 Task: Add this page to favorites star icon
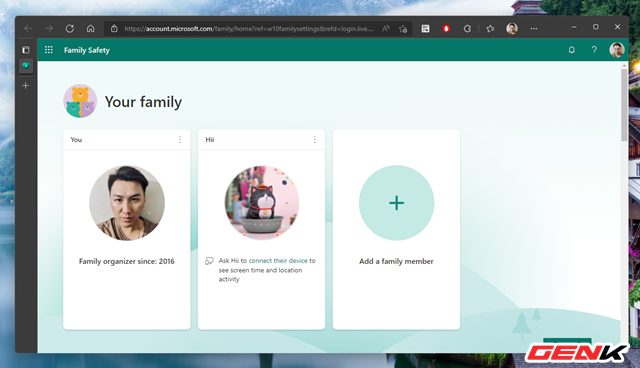point(403,29)
